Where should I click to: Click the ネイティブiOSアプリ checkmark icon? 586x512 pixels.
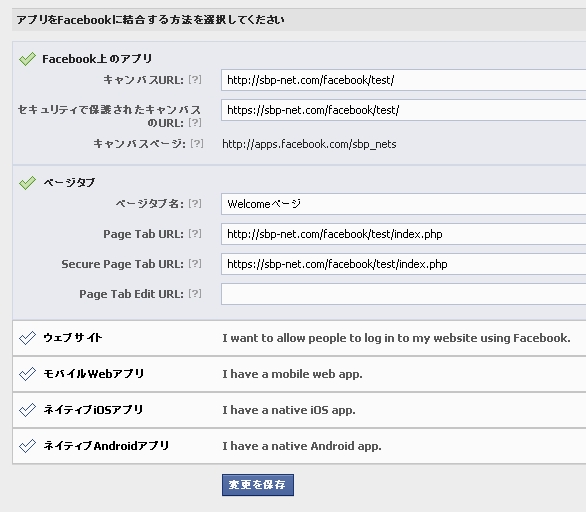pyautogui.click(x=27, y=410)
